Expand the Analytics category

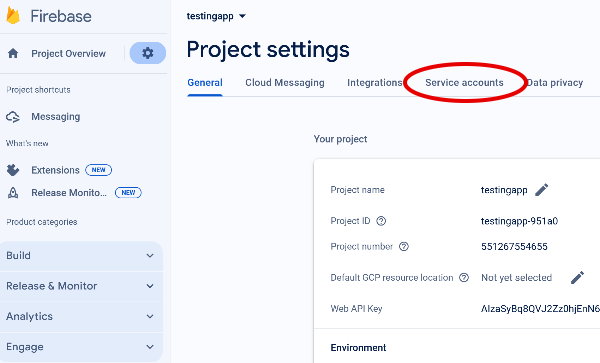pyautogui.click(x=80, y=316)
